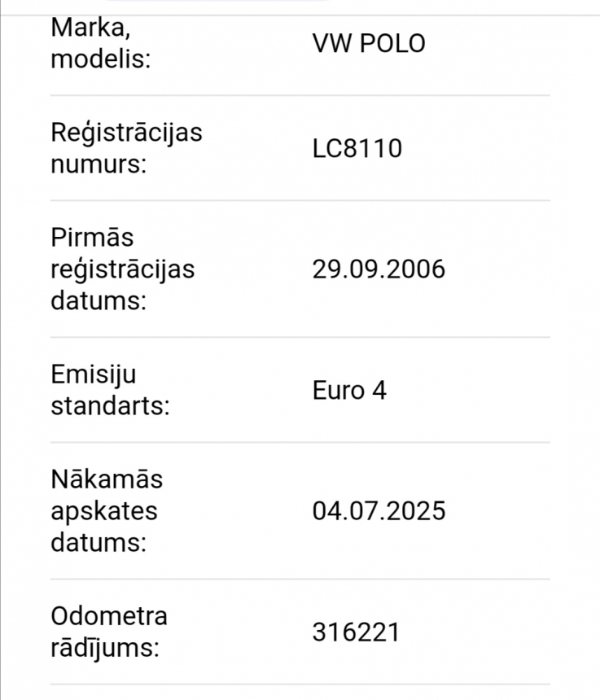Click the Odometra rādījums label
The height and width of the screenshot is (700, 600).
coord(109,632)
